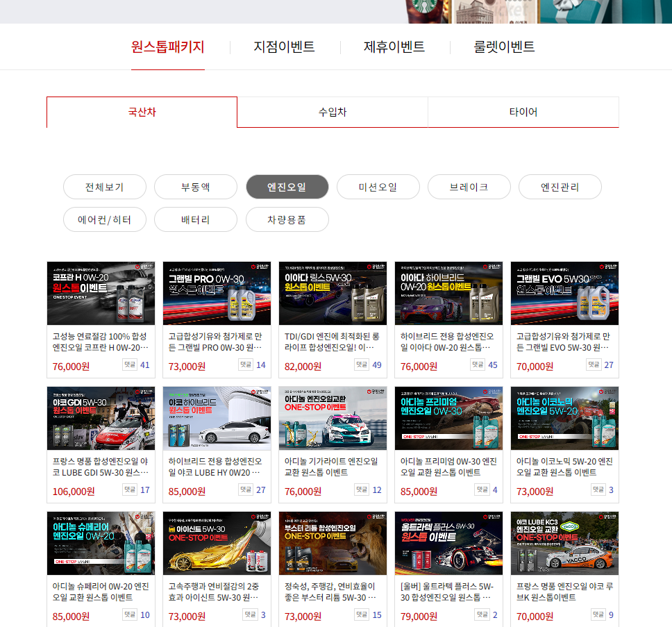This screenshot has width=672, height=627.
Task: Open 코프란 H 0W-20 product thumbnail
Action: [101, 293]
